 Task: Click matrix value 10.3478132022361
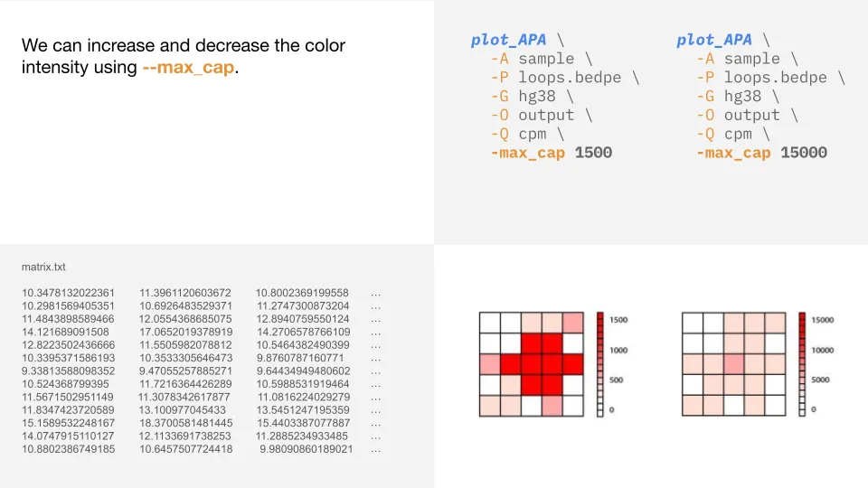click(68, 293)
